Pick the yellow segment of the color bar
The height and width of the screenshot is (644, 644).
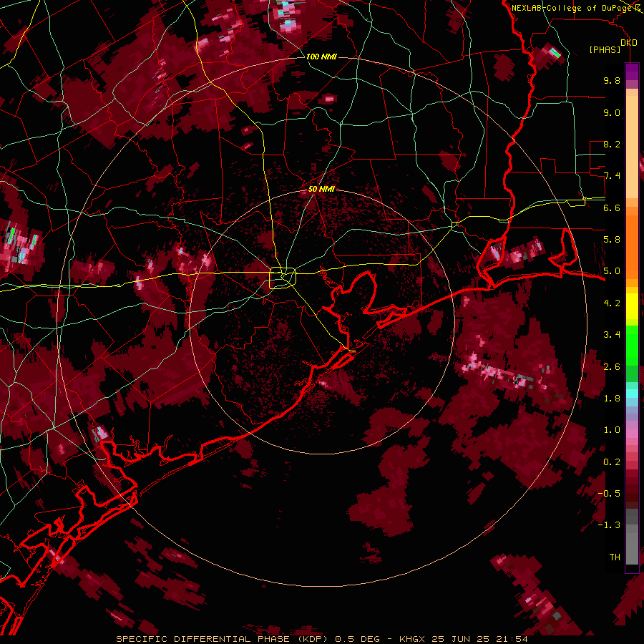pyautogui.click(x=632, y=306)
